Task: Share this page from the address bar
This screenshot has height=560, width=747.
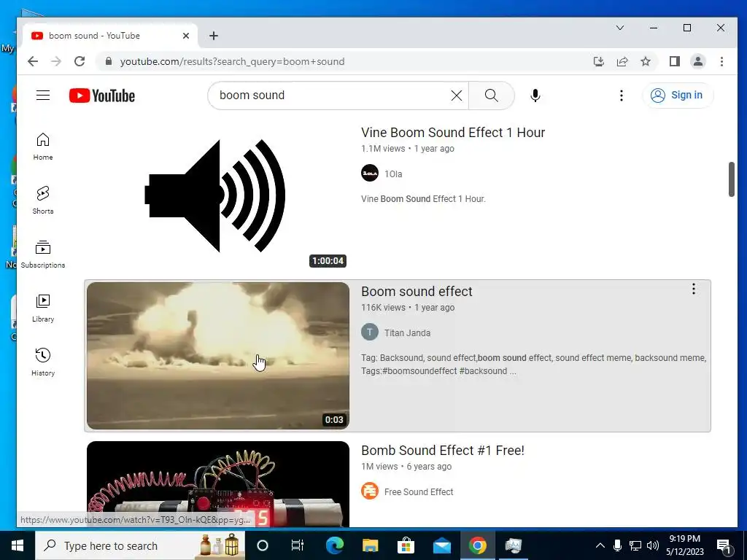Action: point(622,61)
